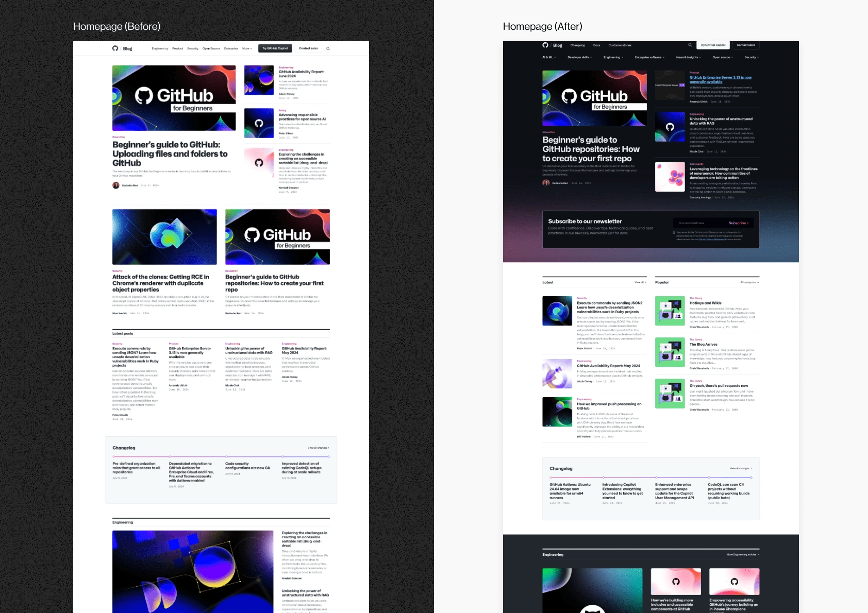
Task: Open Product in the Before navigation
Action: pos(178,48)
